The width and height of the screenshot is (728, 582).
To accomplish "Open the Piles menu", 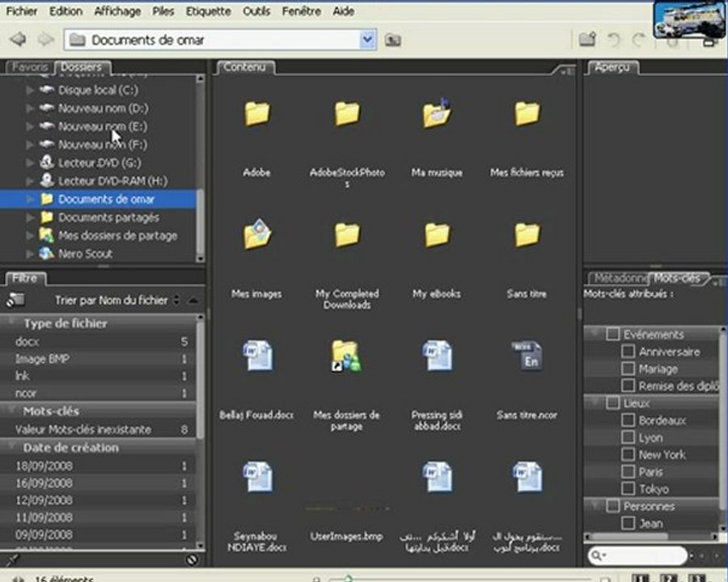I will [163, 11].
